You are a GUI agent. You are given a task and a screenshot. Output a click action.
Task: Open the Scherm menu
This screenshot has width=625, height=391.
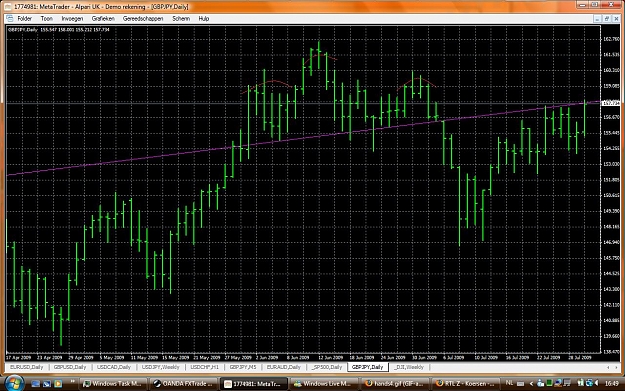pyautogui.click(x=181, y=18)
